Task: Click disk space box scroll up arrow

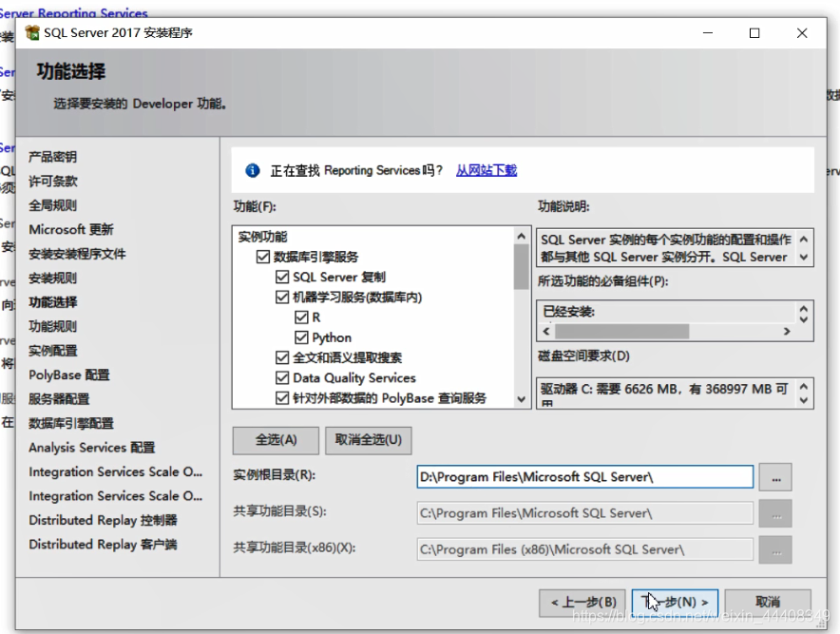Action: pyautogui.click(x=804, y=387)
